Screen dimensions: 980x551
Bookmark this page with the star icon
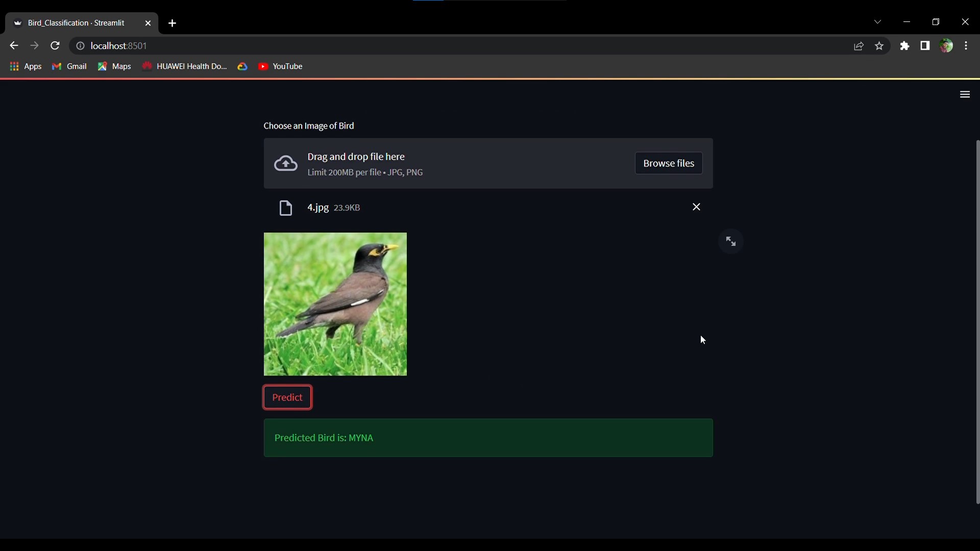[879, 45]
